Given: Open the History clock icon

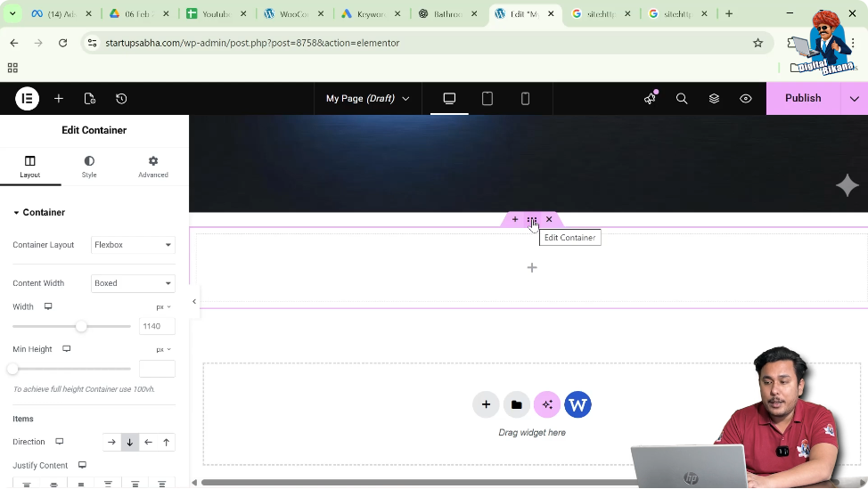Looking at the screenshot, I should [121, 99].
